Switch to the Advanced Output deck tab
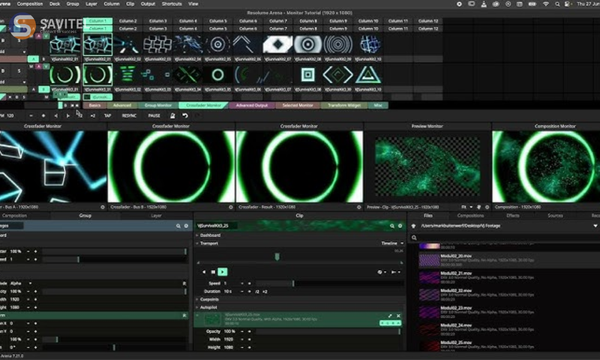Viewport: 600px width, 360px height. [x=252, y=105]
